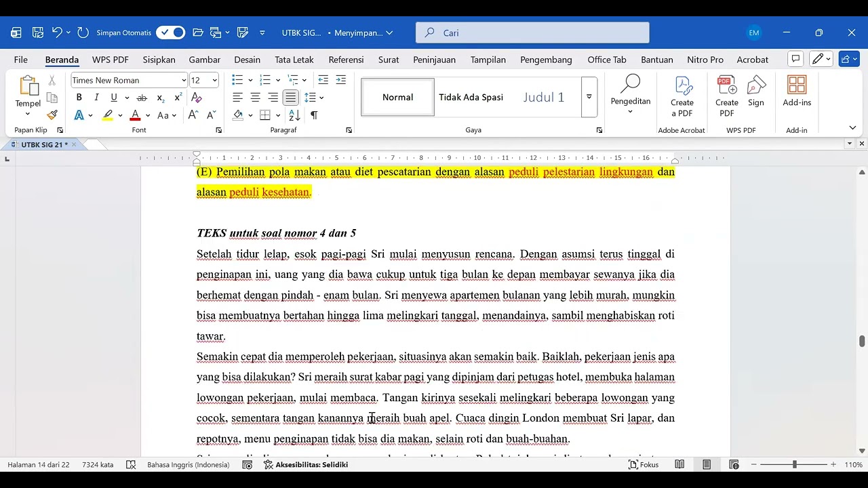Image resolution: width=868 pixels, height=488 pixels.
Task: Decrease paragraph indent
Action: click(x=323, y=80)
